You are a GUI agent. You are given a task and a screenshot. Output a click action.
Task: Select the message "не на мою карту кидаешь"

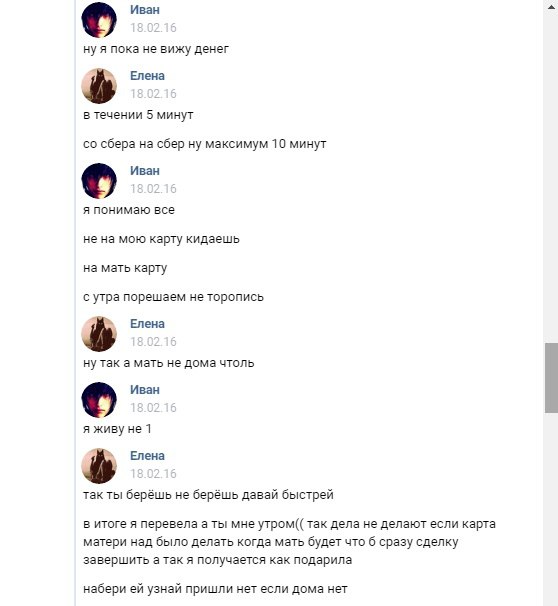(161, 239)
